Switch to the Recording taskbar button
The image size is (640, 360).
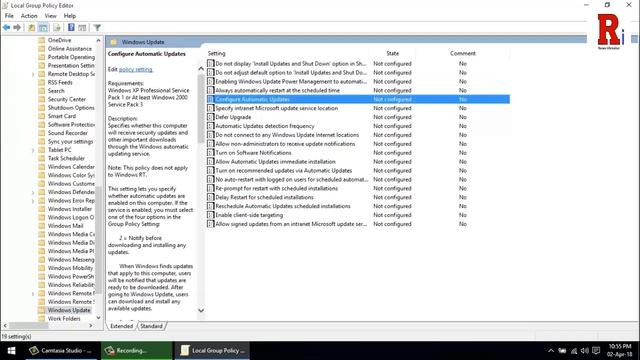click(x=137, y=351)
